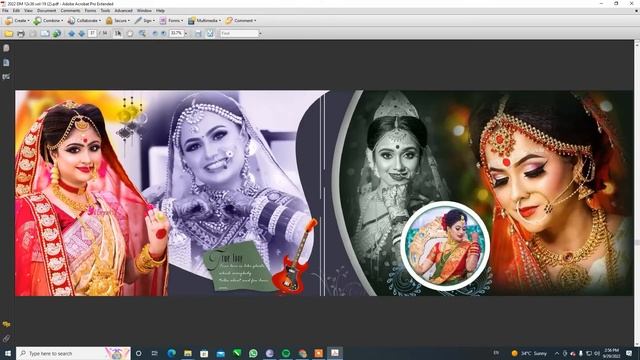
Task: Click the Email envelope icon
Action: point(45,33)
